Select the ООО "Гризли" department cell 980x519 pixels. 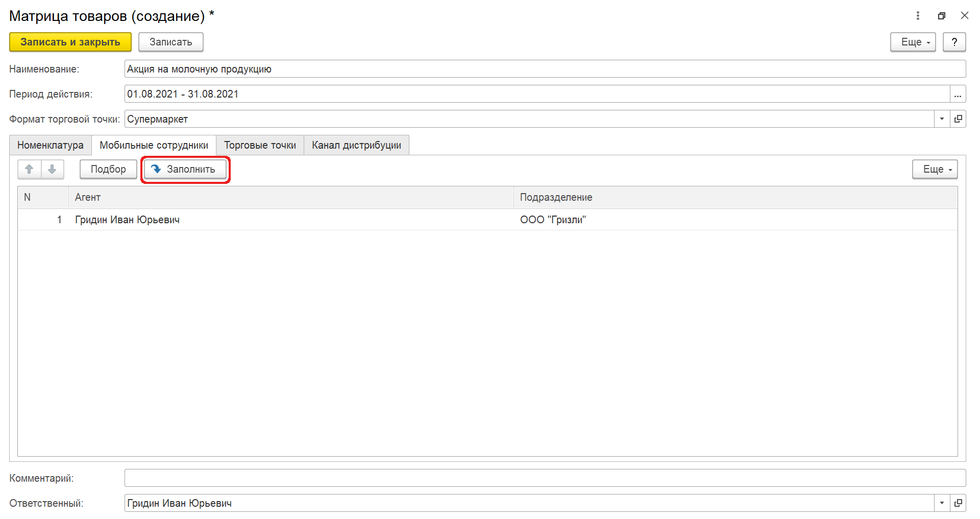736,220
